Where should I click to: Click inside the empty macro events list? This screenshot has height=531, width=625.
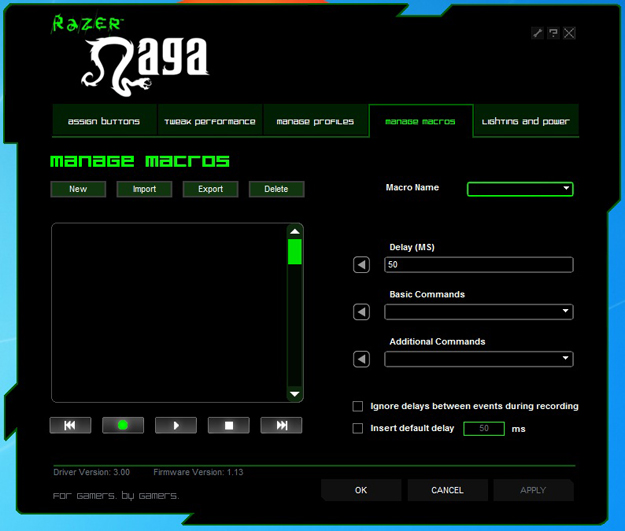tap(169, 313)
